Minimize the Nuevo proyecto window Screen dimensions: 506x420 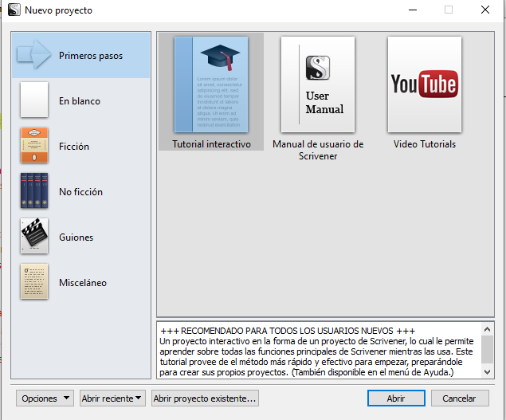click(x=413, y=10)
